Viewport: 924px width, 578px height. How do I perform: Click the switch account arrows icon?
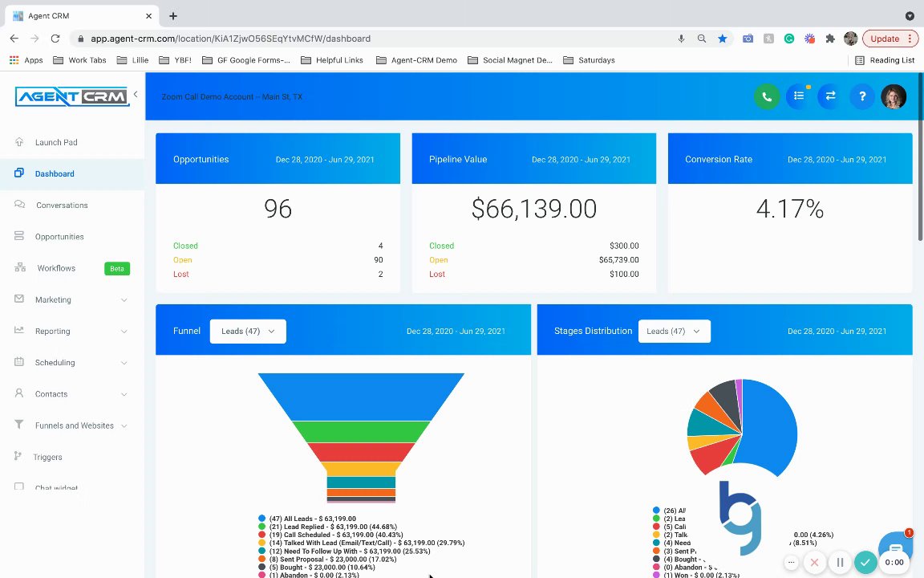pyautogui.click(x=830, y=96)
